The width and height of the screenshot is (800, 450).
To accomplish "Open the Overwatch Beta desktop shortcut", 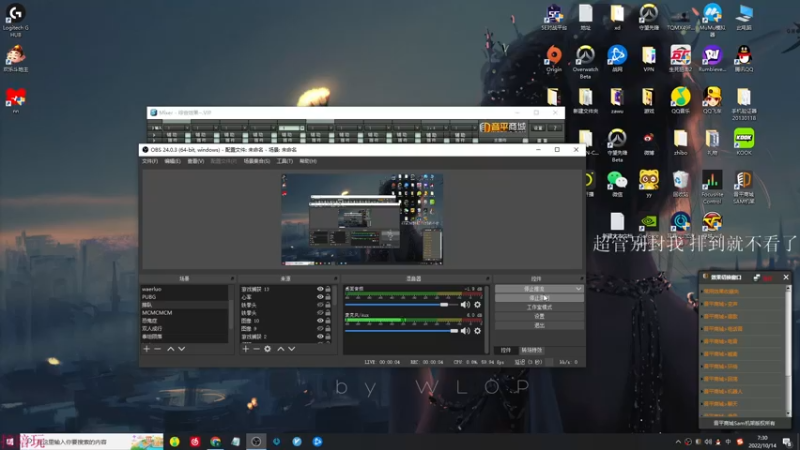I will tap(585, 62).
